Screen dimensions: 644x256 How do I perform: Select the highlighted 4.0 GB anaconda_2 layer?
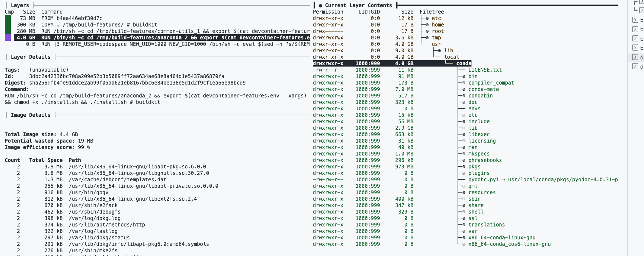pos(162,38)
